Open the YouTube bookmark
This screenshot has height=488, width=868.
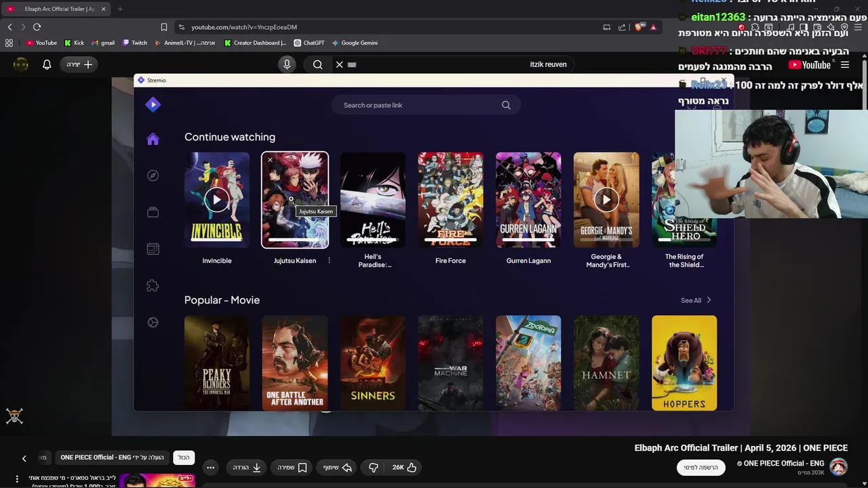coord(41,43)
